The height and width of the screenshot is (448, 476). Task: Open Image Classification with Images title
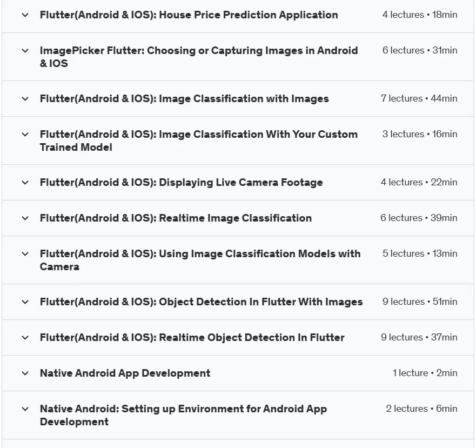184,99
